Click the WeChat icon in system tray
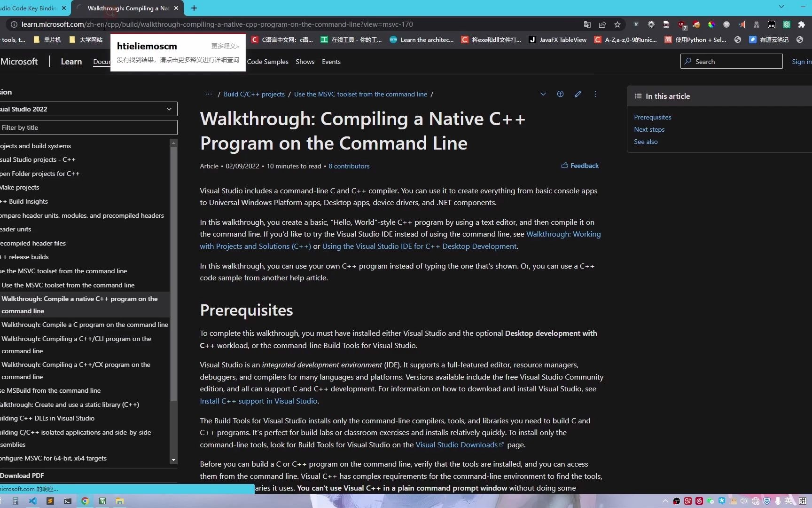Screen dimensions: 812x508 (x=710, y=501)
